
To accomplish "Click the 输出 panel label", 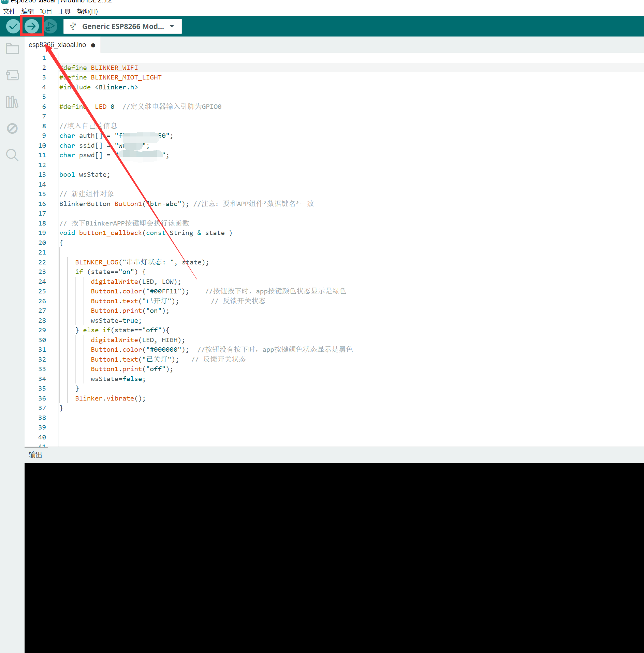I will click(x=35, y=454).
